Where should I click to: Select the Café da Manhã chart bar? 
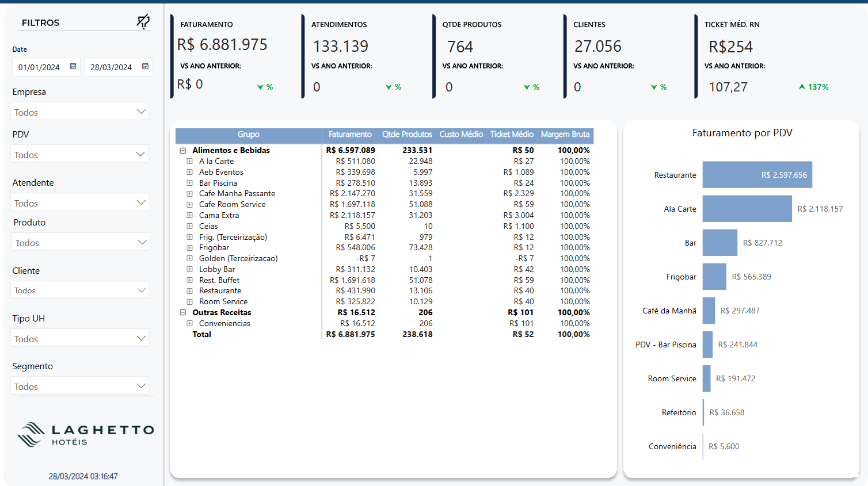pos(709,311)
